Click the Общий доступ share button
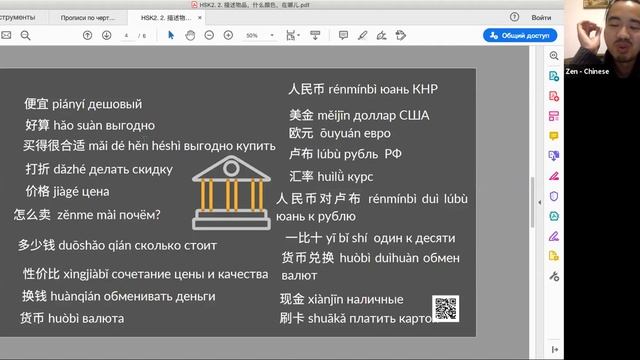This screenshot has height=360, width=640. coord(520,36)
